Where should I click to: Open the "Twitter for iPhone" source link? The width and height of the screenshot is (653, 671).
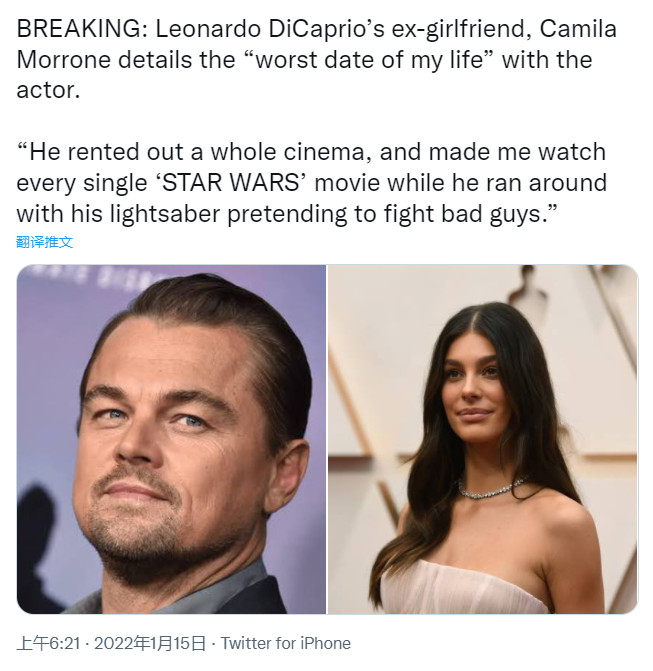point(286,643)
